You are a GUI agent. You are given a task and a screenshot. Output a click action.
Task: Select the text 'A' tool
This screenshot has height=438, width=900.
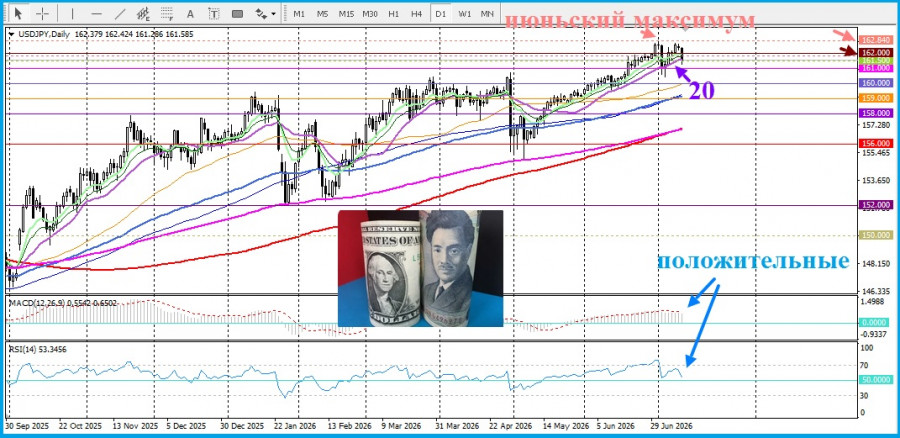pyautogui.click(x=191, y=13)
